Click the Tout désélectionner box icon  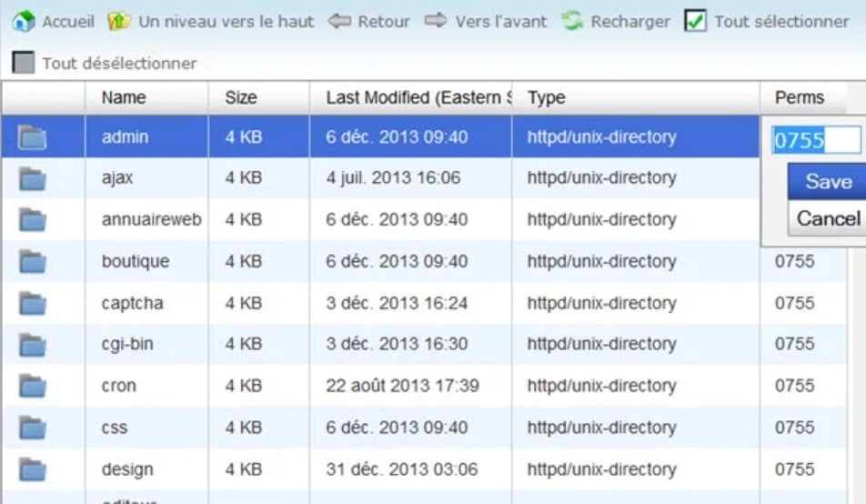[24, 63]
